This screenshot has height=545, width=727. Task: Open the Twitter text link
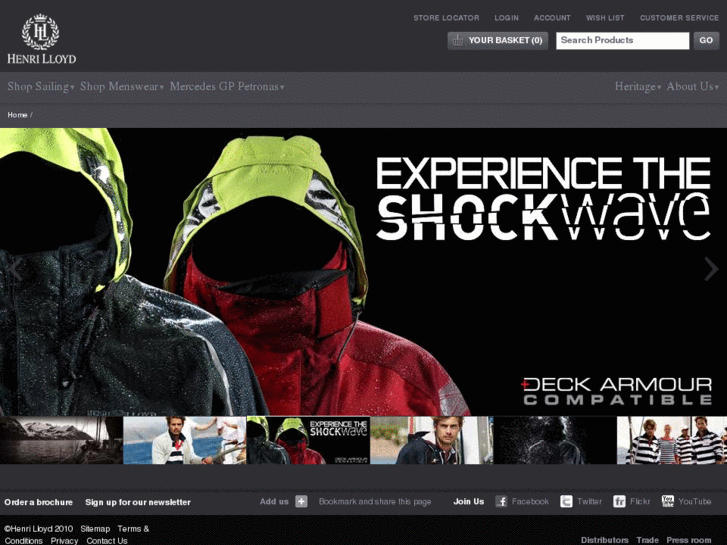(589, 501)
